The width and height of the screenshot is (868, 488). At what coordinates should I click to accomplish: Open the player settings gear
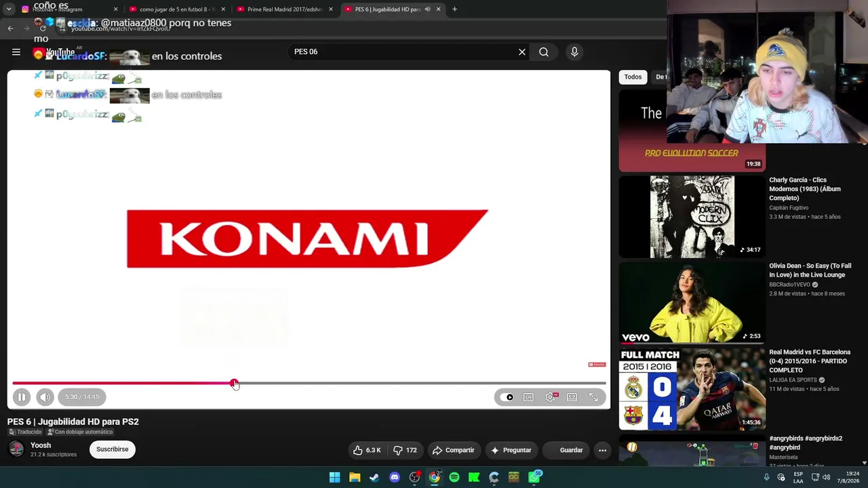point(550,397)
